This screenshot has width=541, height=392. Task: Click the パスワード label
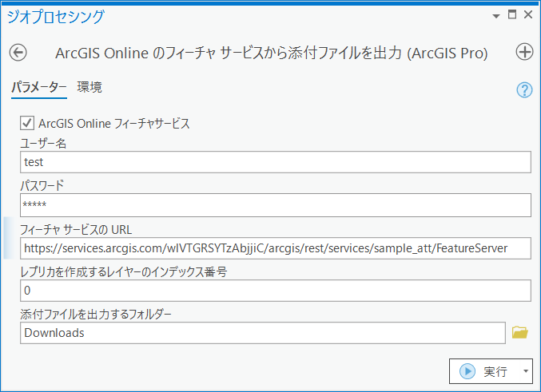pyautogui.click(x=42, y=186)
